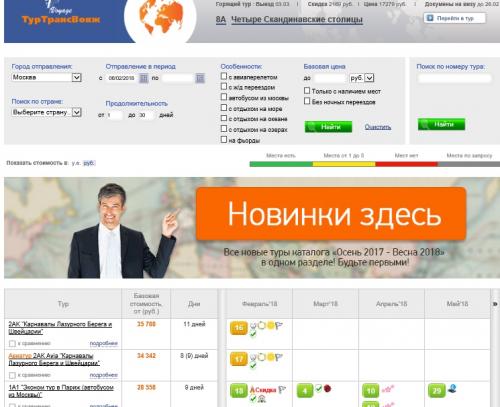
Task: Open the start date calendar picker
Action: (x=144, y=78)
